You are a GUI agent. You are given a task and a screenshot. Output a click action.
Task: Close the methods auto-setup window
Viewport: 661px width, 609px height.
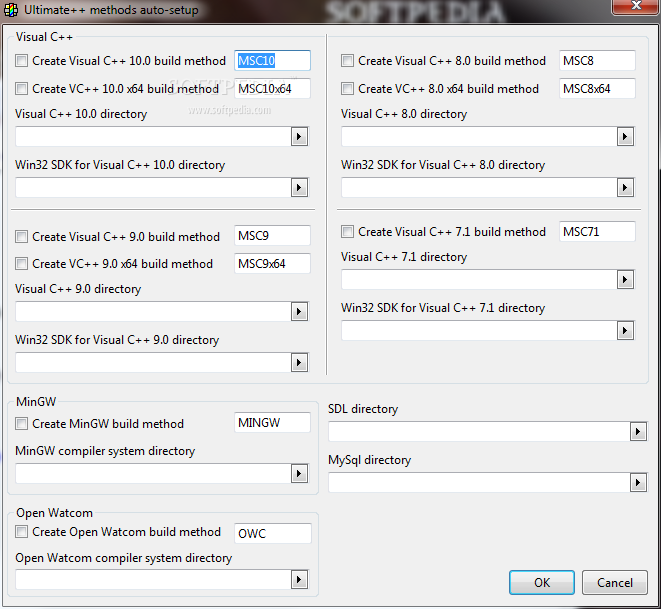point(636,6)
